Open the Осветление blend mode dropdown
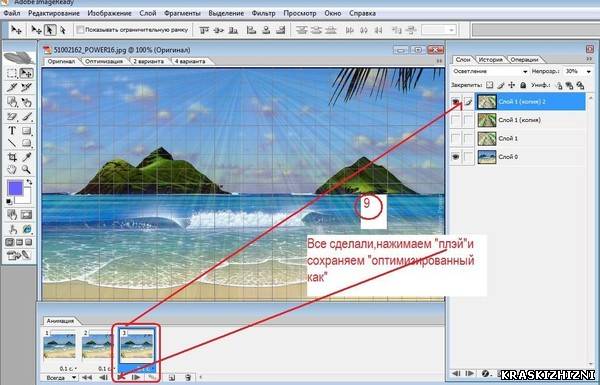Image resolution: width=600 pixels, height=385 pixels. pos(490,72)
